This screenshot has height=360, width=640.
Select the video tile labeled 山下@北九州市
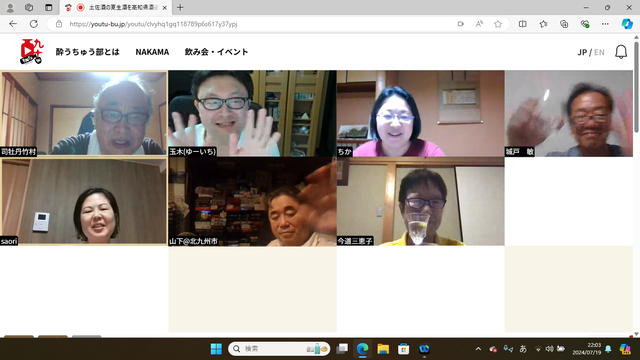tap(252, 202)
